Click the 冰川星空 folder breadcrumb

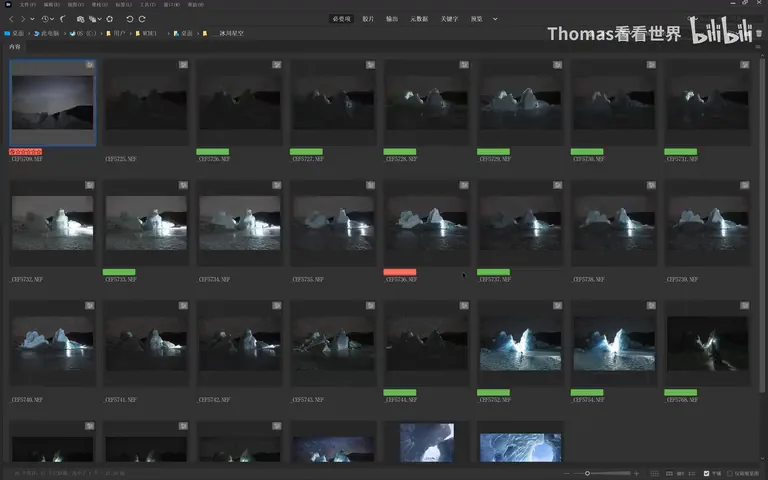pos(223,33)
